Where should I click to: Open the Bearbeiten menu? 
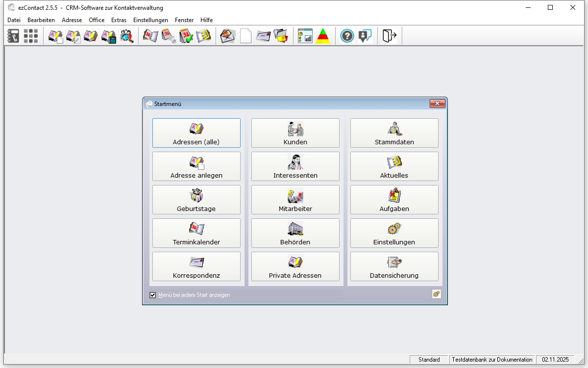tap(41, 20)
